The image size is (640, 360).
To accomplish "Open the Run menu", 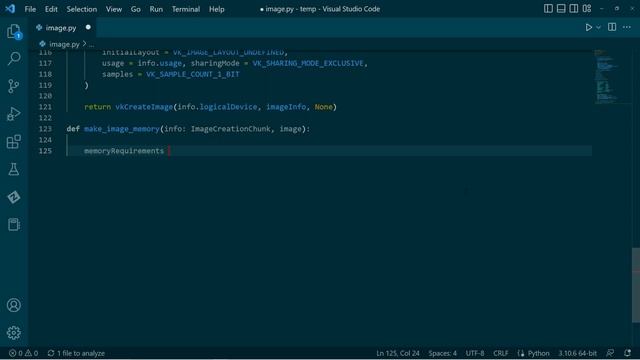I will tap(156, 9).
